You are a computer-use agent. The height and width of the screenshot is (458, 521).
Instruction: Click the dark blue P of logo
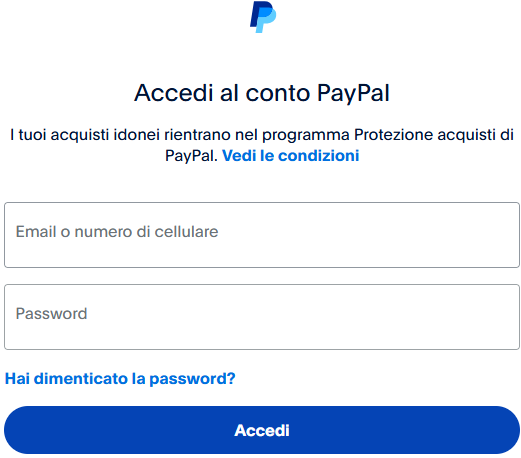256,13
